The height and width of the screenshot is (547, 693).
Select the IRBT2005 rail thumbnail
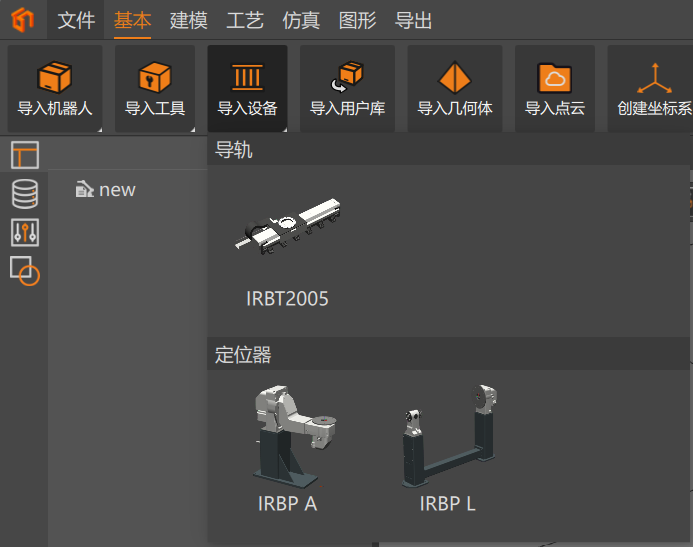287,227
